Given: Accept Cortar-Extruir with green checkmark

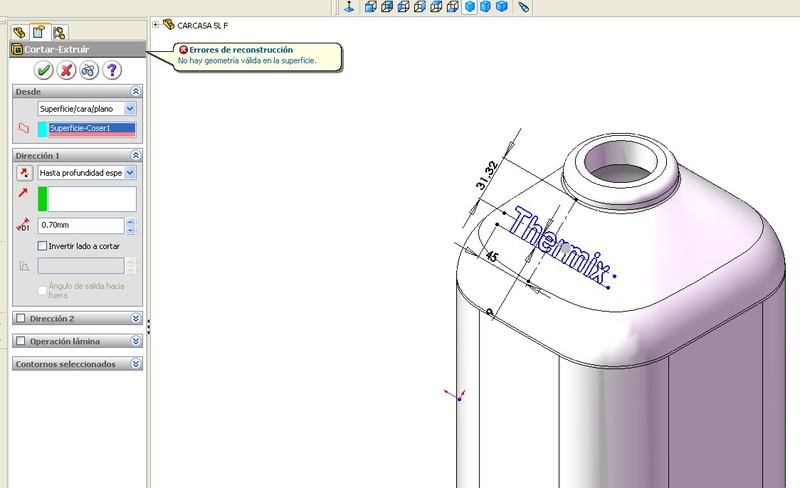Looking at the screenshot, I should tap(44, 70).
